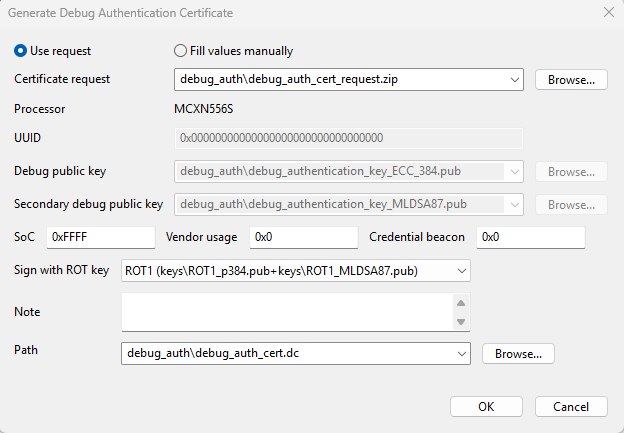Click the UUID field
Image resolution: width=624 pixels, height=433 pixels.
click(348, 137)
